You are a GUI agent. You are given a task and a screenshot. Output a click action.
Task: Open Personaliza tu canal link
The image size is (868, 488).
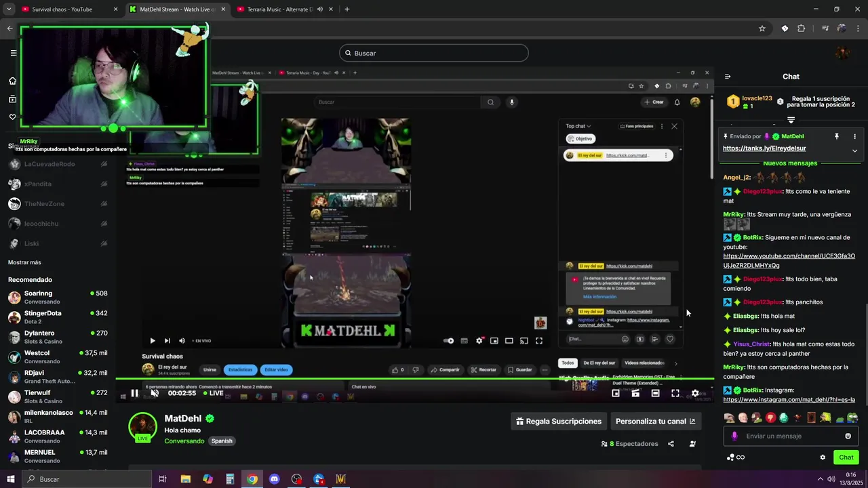tap(656, 422)
